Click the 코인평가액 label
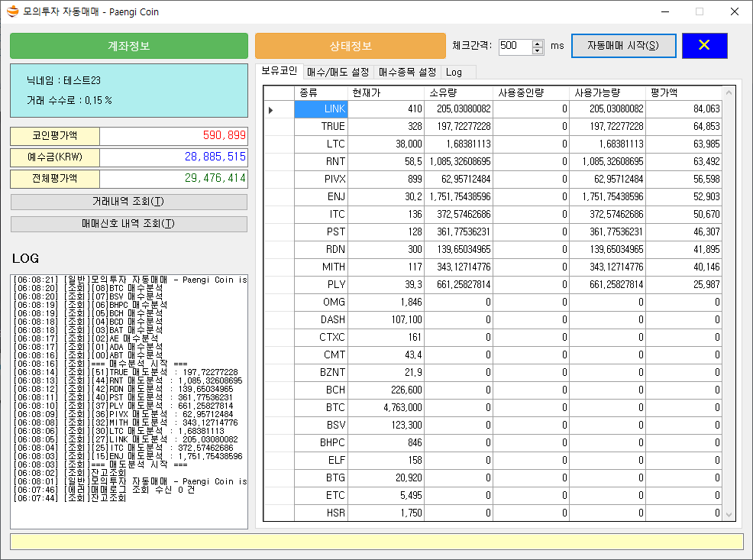The image size is (753, 560). click(55, 136)
